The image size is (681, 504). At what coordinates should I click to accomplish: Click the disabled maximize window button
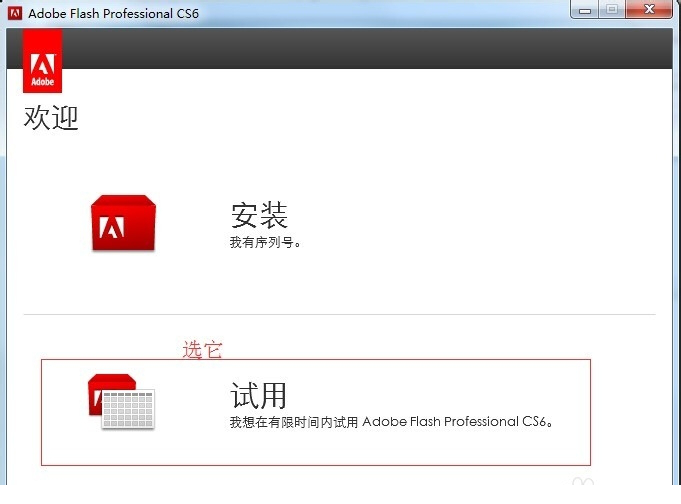tap(612, 10)
